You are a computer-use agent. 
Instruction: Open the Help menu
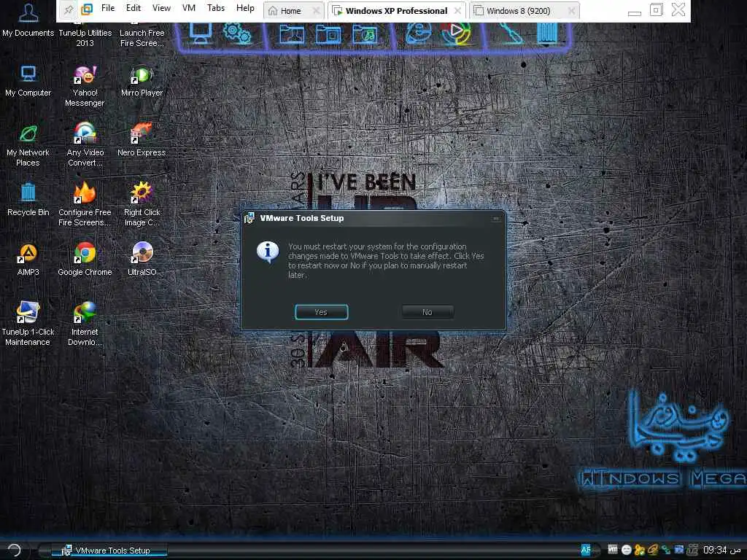tap(245, 8)
